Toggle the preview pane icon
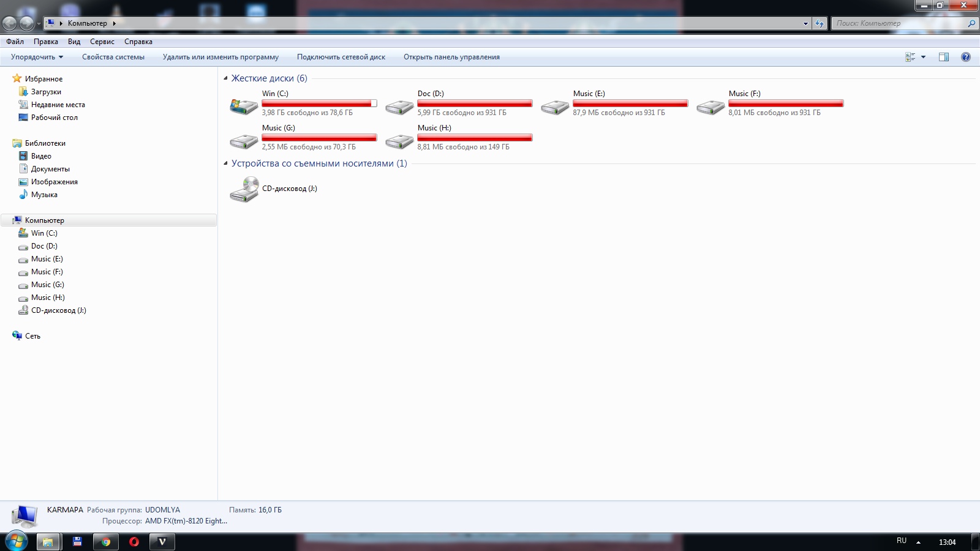 click(x=943, y=57)
